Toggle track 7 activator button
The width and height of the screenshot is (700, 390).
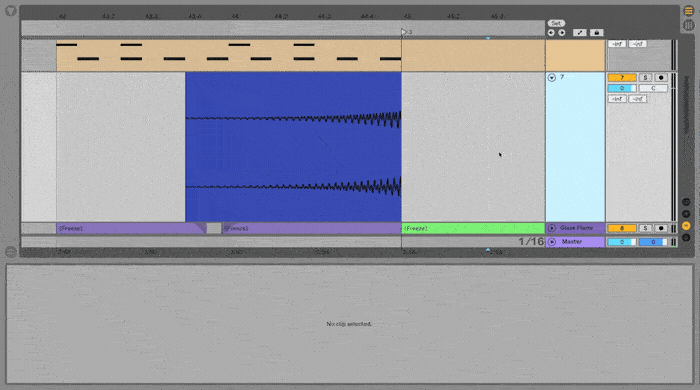click(x=621, y=78)
